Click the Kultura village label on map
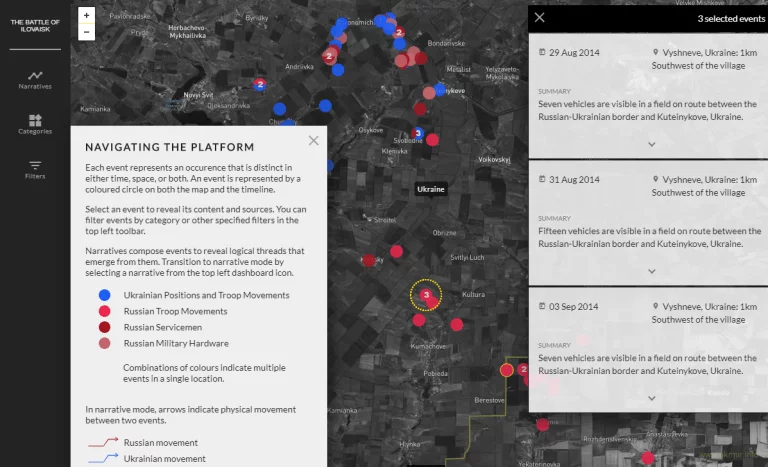 [473, 295]
